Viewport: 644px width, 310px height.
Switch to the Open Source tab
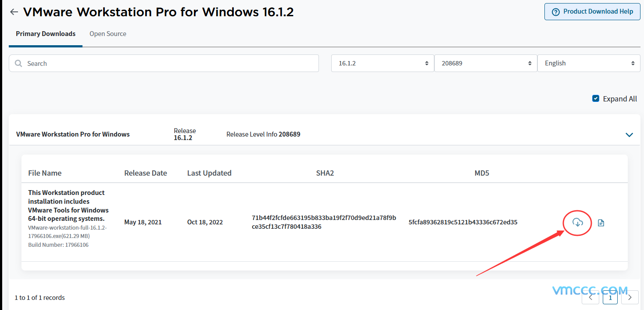[x=108, y=34]
